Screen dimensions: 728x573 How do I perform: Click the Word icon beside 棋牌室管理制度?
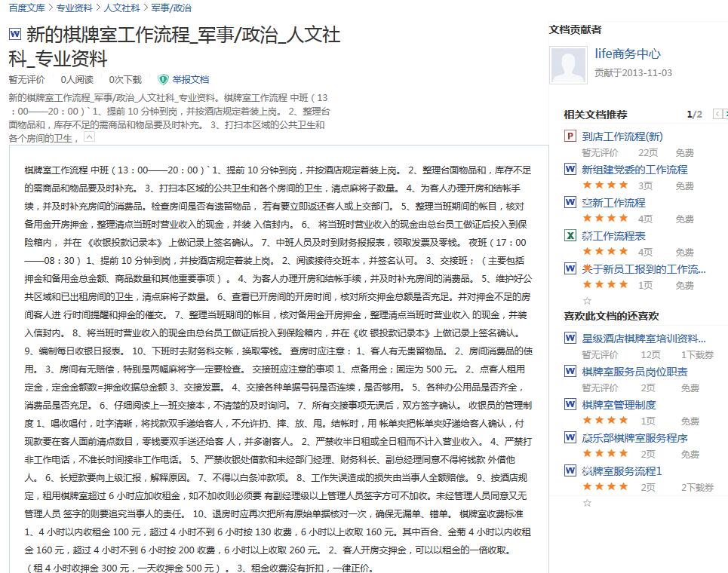[570, 405]
